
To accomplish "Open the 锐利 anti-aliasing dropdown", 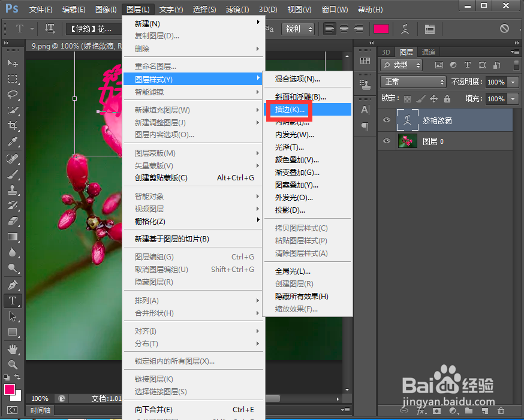I will (x=298, y=28).
